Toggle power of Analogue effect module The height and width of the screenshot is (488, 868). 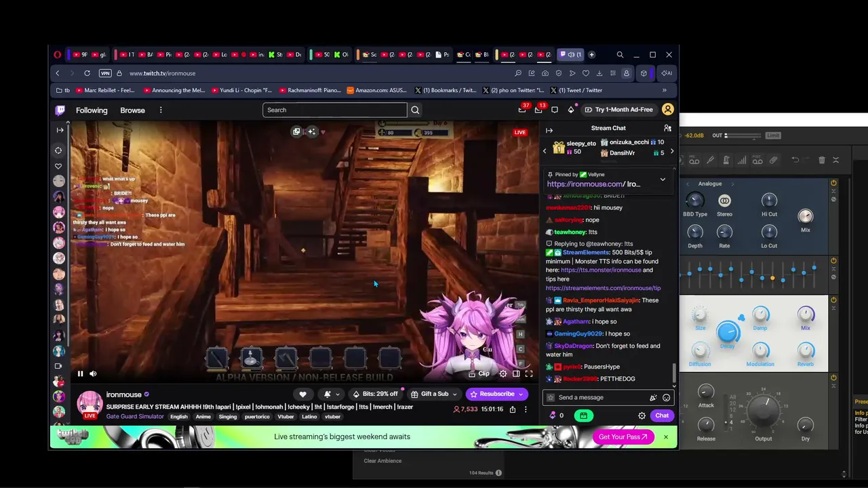coord(833,183)
